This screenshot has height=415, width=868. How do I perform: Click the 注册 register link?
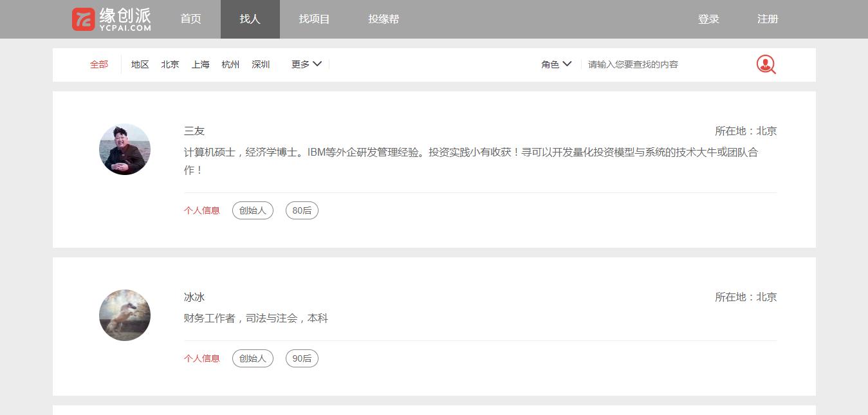[767, 19]
